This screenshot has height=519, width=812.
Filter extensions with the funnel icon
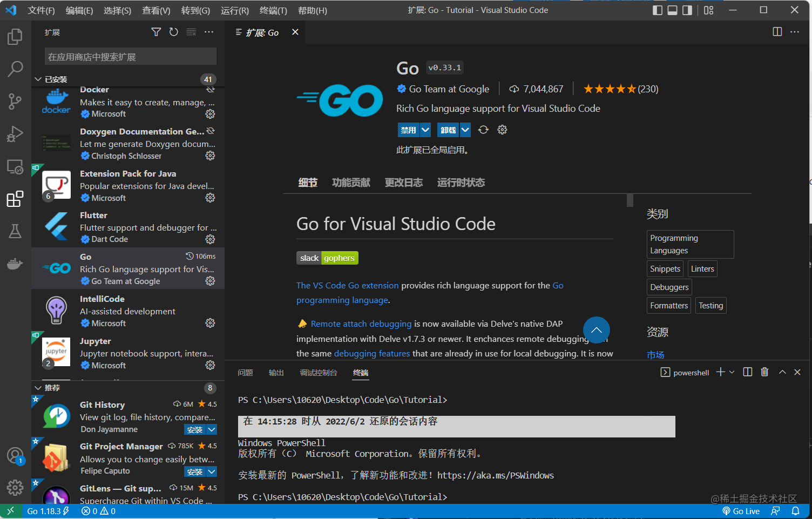pyautogui.click(x=156, y=32)
